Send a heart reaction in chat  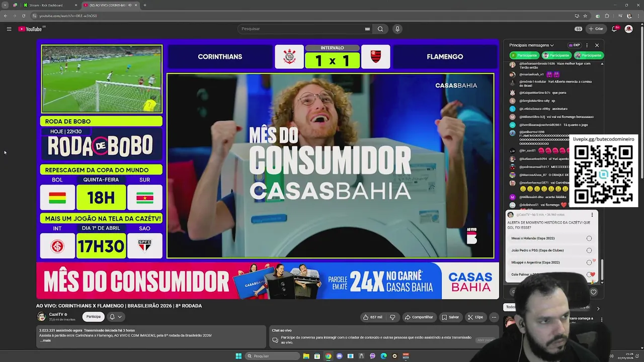tap(593, 292)
